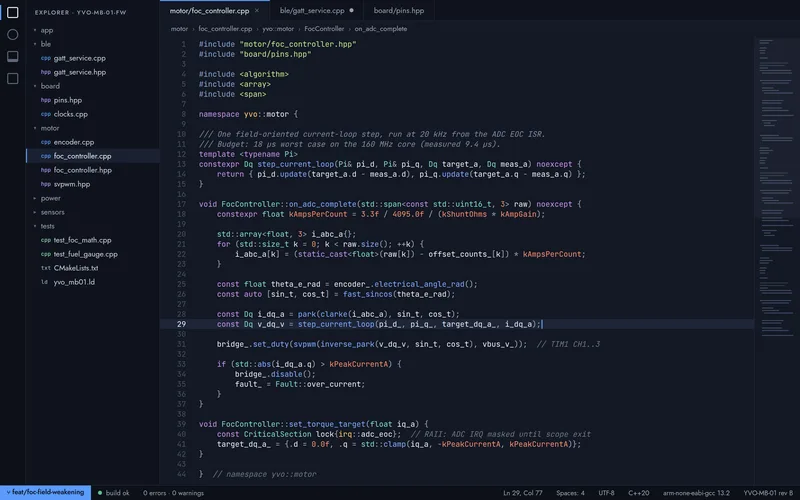Viewport: 800px width, 500px height.
Task: Click the '#include <algorithm>' line
Action: click(x=243, y=74)
